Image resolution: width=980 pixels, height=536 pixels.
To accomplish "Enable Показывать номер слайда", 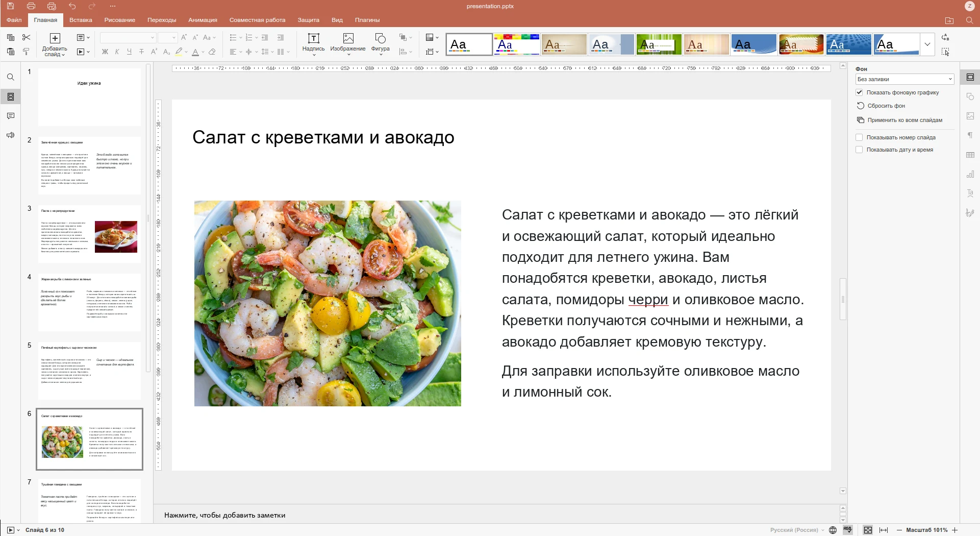I will tap(859, 137).
